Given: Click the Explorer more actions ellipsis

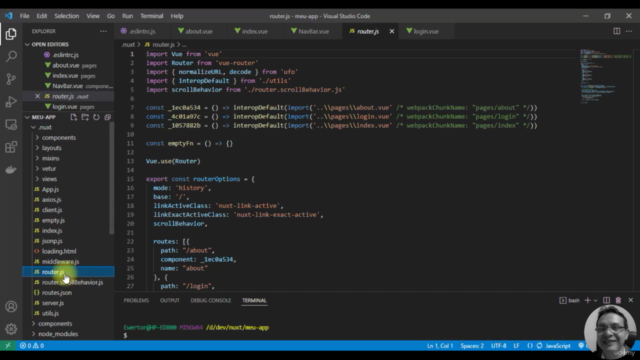Looking at the screenshot, I should coord(103,31).
